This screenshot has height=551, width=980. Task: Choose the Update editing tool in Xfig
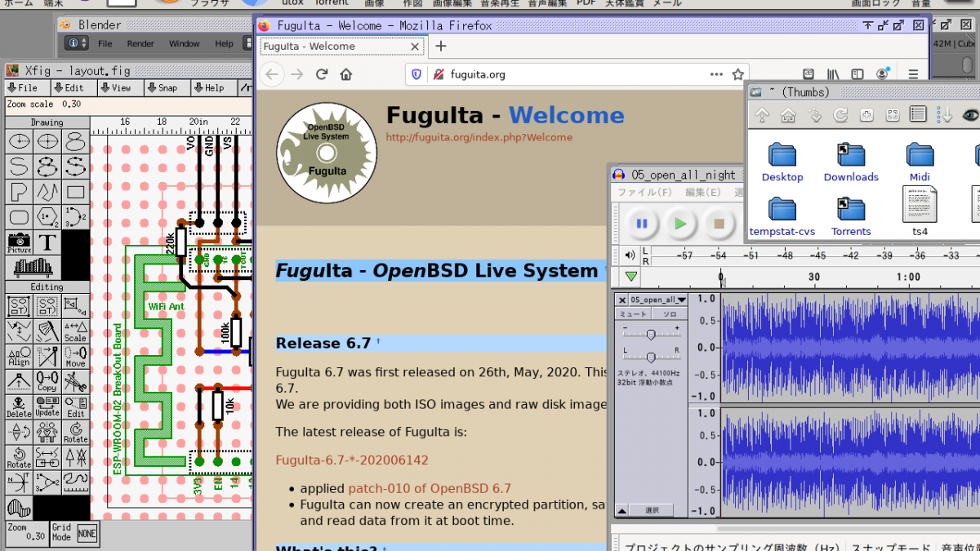tap(47, 407)
